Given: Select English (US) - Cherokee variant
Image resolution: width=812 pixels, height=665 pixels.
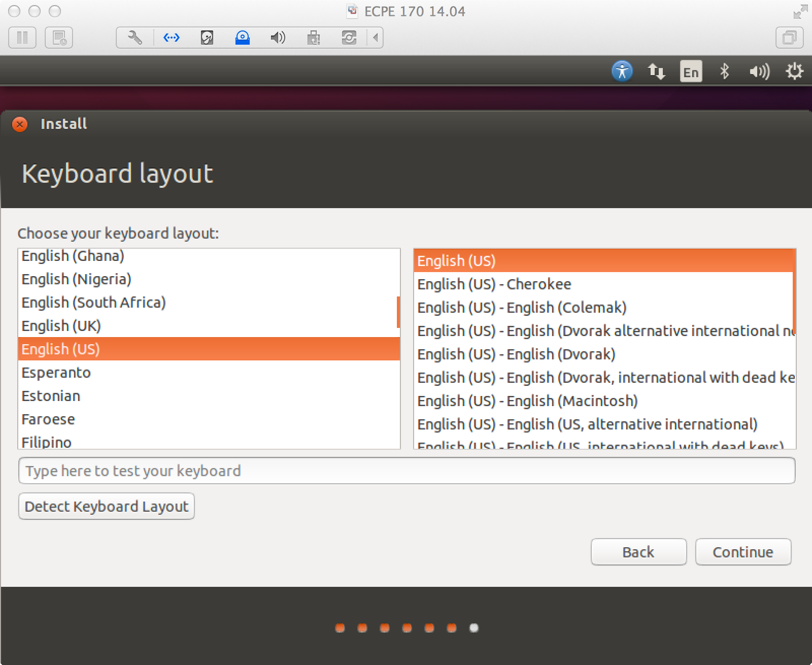Looking at the screenshot, I should point(493,284).
